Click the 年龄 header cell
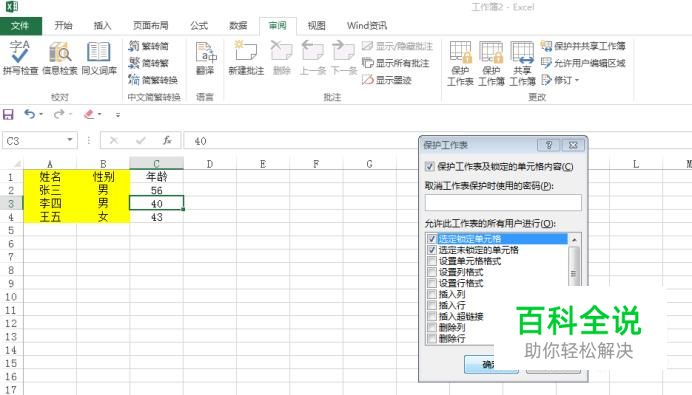The height and width of the screenshot is (395, 692). click(x=156, y=177)
